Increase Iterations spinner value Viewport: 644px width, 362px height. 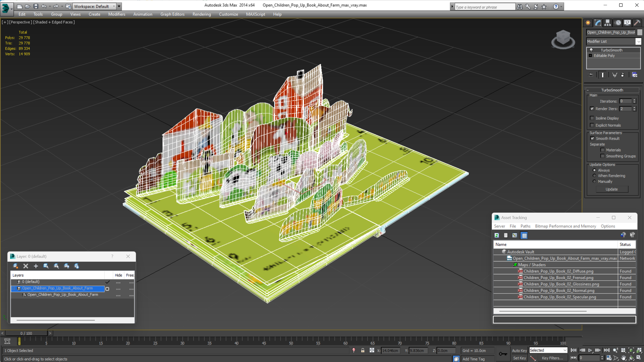click(635, 100)
